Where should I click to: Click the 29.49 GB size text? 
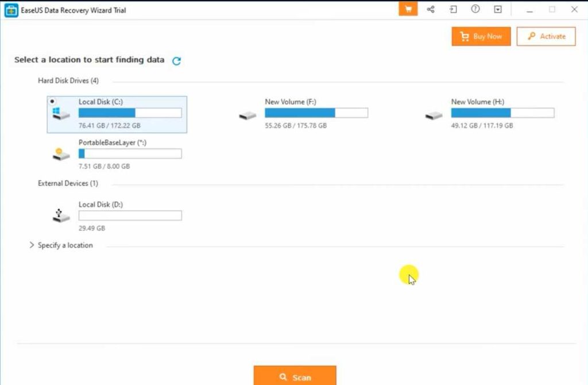click(x=92, y=228)
